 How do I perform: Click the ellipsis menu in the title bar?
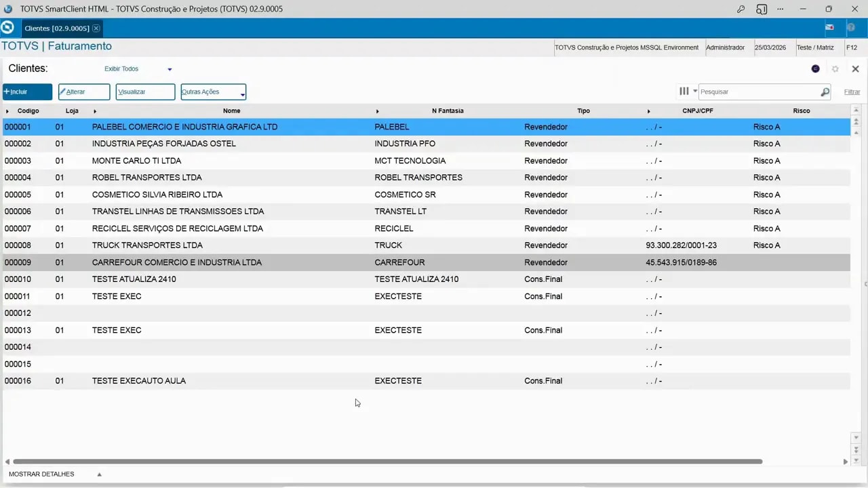coord(780,9)
